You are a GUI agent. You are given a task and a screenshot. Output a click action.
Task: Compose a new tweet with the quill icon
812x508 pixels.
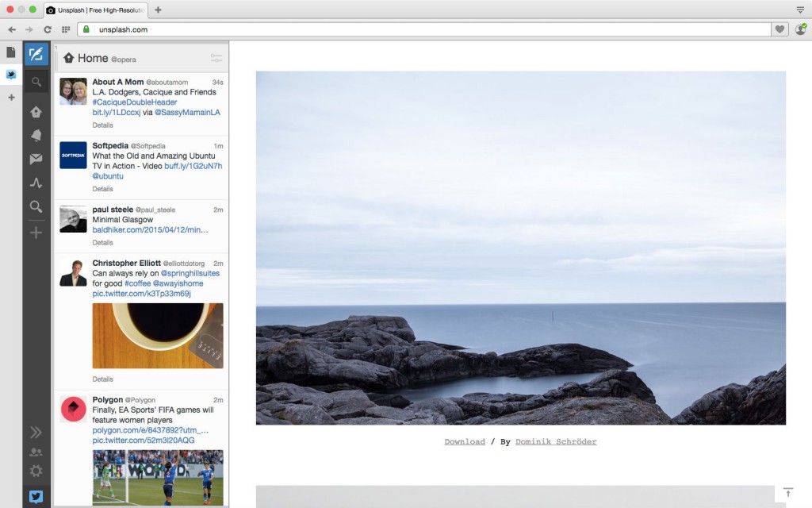pyautogui.click(x=36, y=52)
